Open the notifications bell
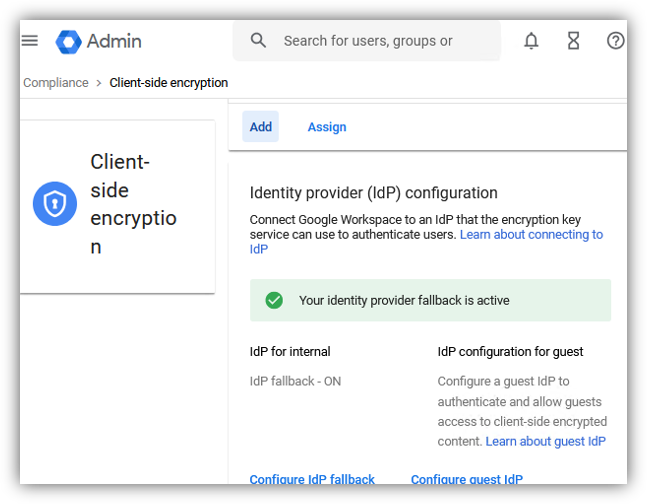The image size is (647, 504). tap(531, 41)
